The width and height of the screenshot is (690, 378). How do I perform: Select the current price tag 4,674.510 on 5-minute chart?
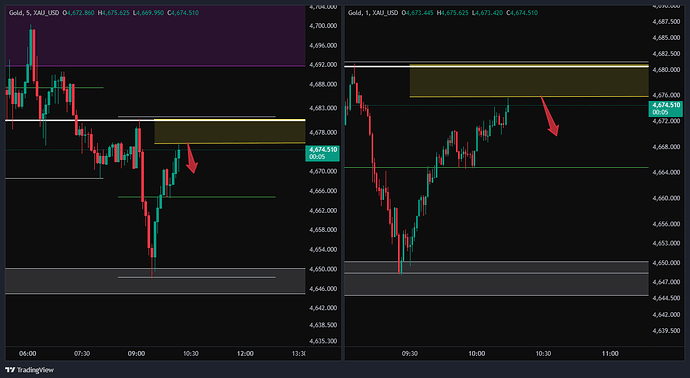[x=323, y=153]
